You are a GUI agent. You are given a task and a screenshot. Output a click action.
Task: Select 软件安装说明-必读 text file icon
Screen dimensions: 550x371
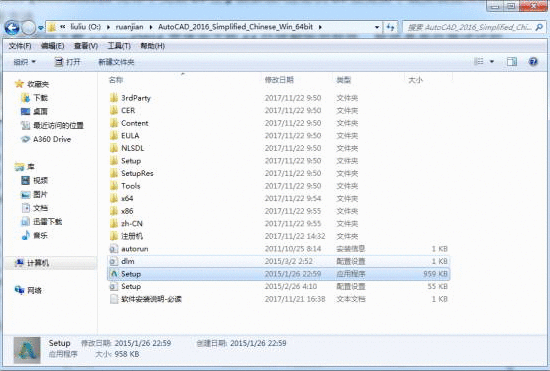point(114,299)
